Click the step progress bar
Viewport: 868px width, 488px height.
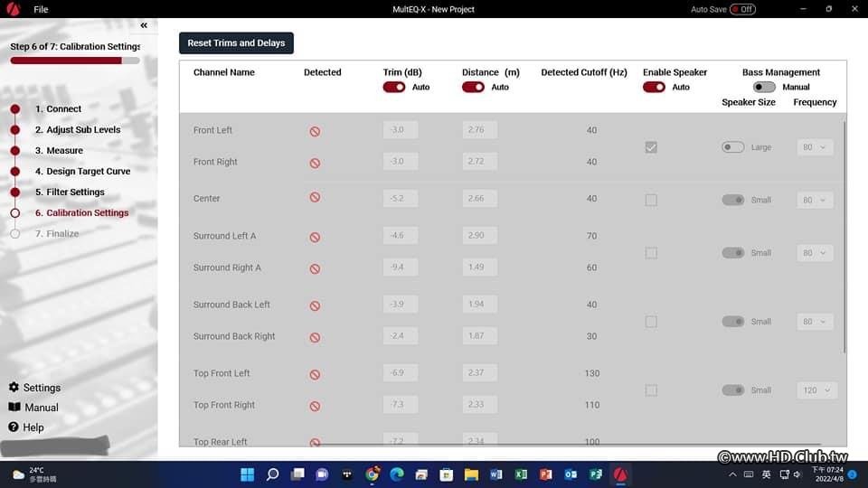click(x=75, y=61)
